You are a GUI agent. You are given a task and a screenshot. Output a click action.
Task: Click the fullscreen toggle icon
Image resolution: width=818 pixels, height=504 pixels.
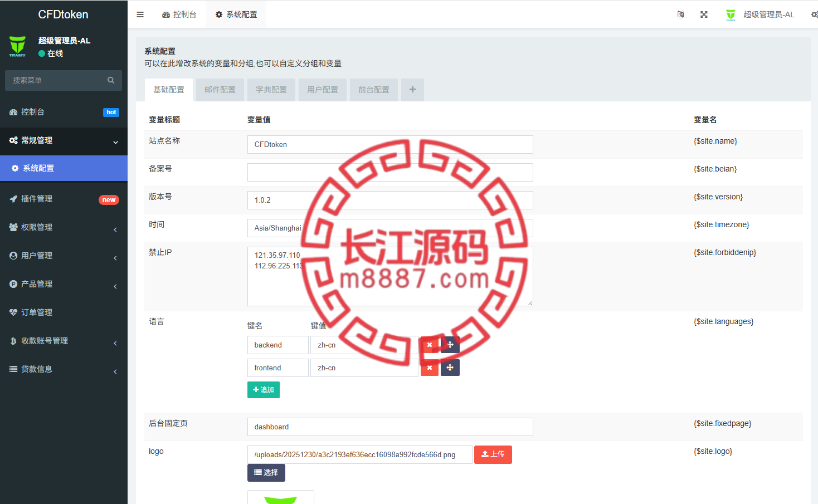pos(704,14)
